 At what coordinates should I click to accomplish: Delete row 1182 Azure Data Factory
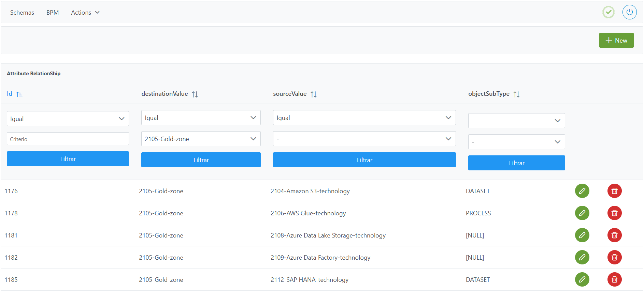614,257
